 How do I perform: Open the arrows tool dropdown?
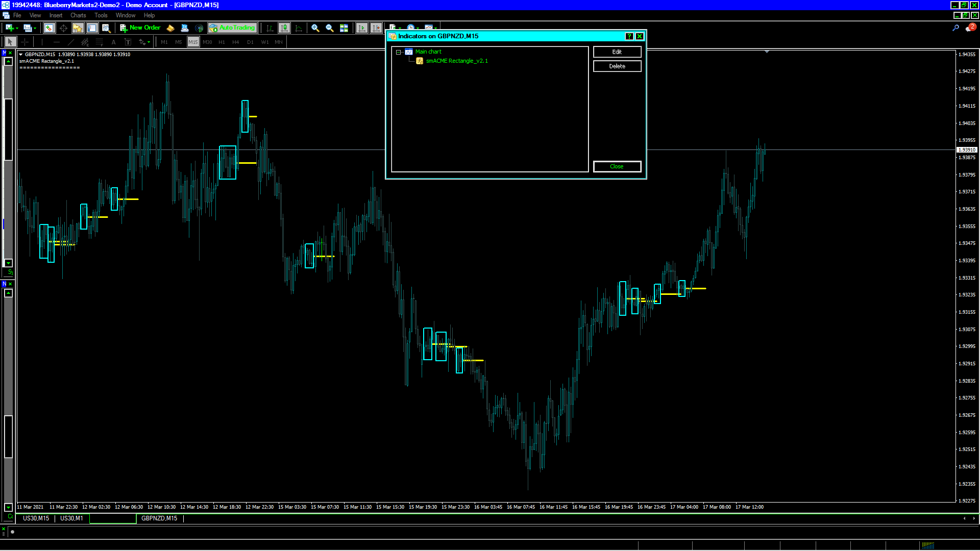click(149, 42)
